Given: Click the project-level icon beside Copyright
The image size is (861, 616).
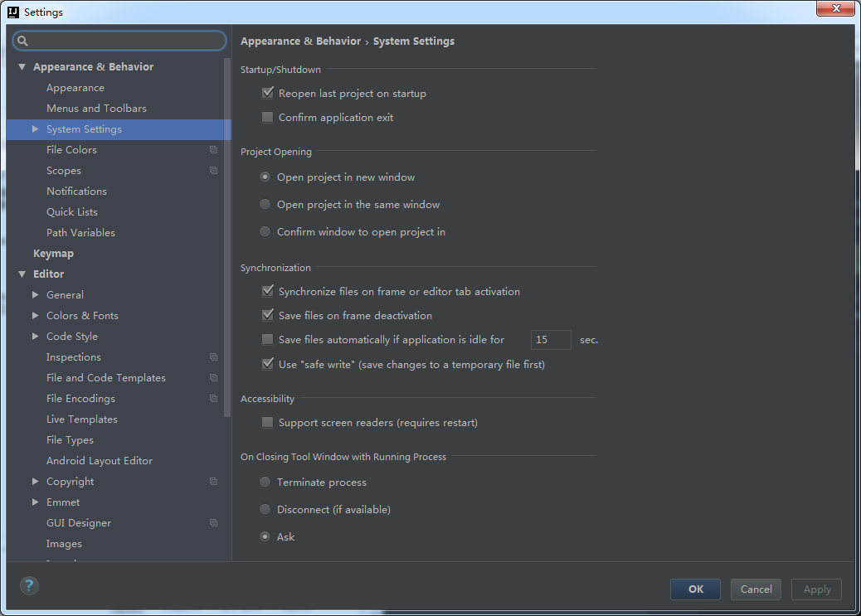Looking at the screenshot, I should click(x=214, y=482).
